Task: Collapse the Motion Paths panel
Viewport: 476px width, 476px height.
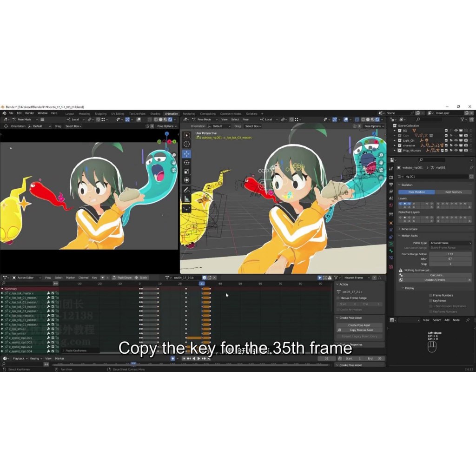Action: [x=409, y=236]
